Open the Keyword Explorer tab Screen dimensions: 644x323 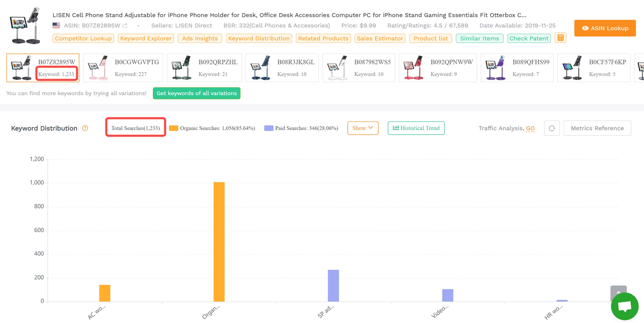point(146,38)
